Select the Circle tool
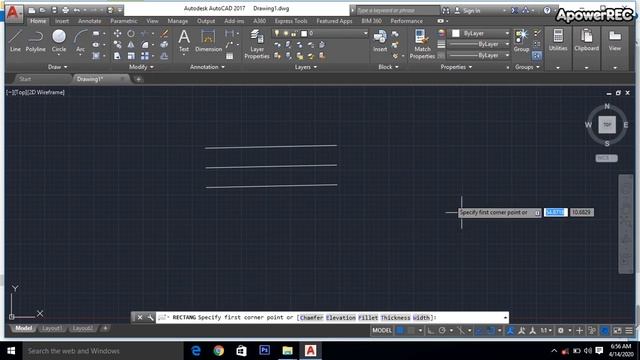The image size is (640, 360). 59,41
